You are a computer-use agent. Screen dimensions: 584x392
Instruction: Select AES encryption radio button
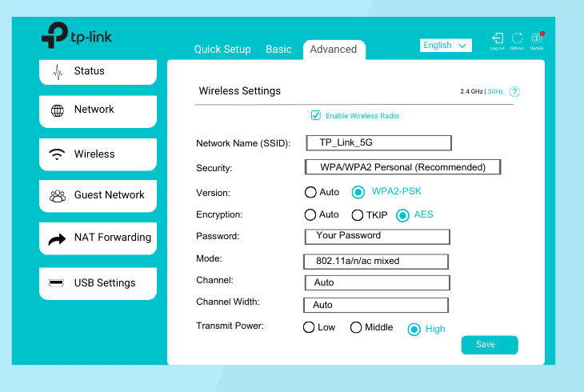402,215
